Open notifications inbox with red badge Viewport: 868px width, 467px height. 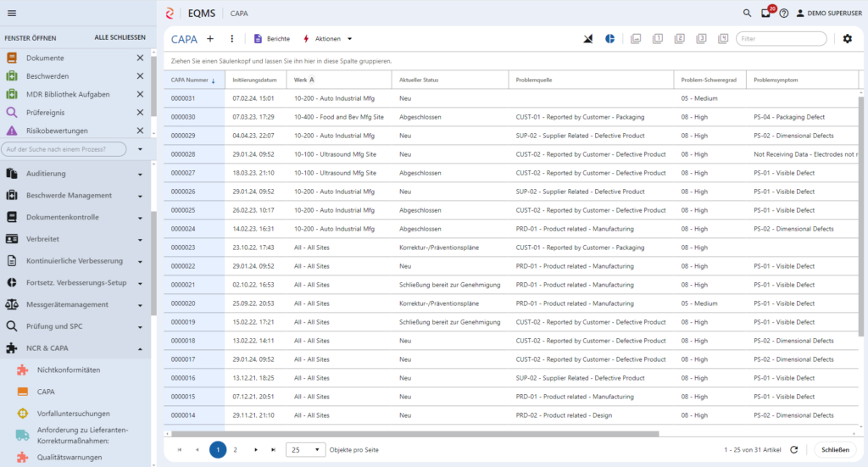766,13
